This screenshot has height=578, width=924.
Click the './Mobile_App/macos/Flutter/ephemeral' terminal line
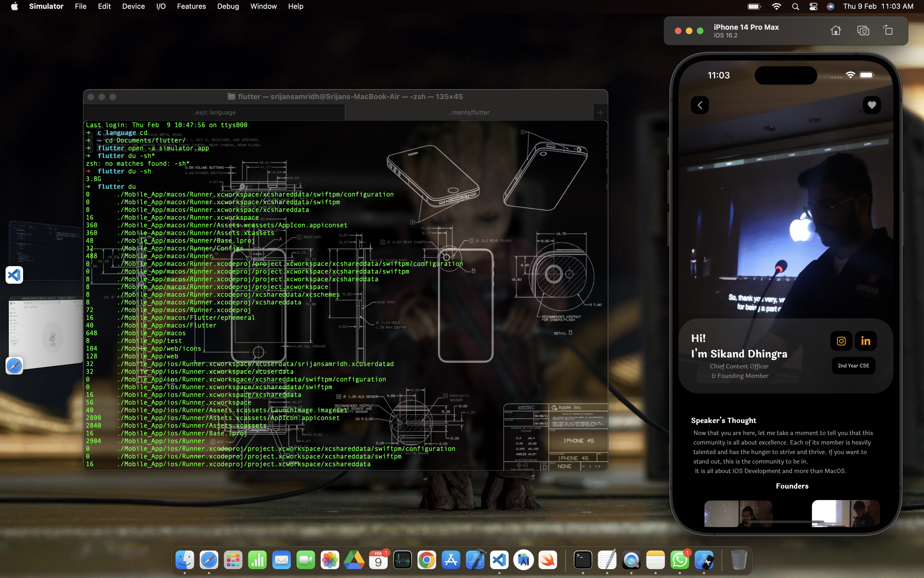click(186, 317)
